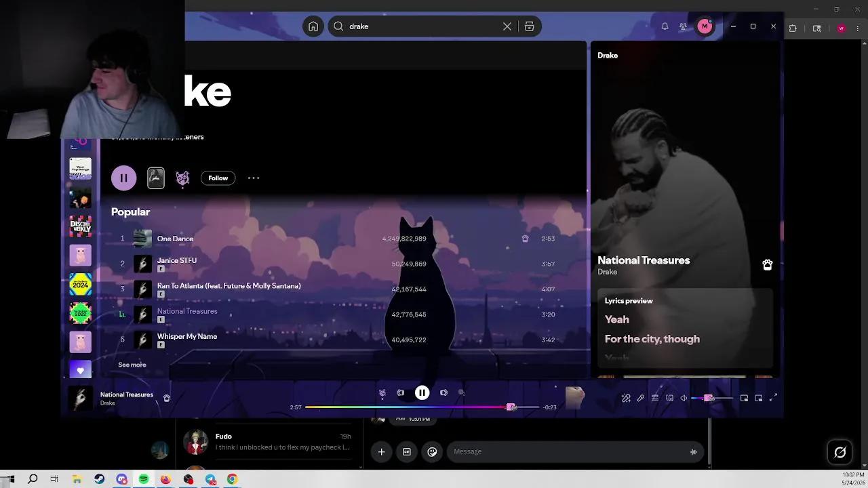Open the play queue icon
The width and height of the screenshot is (868, 488).
pos(655,399)
